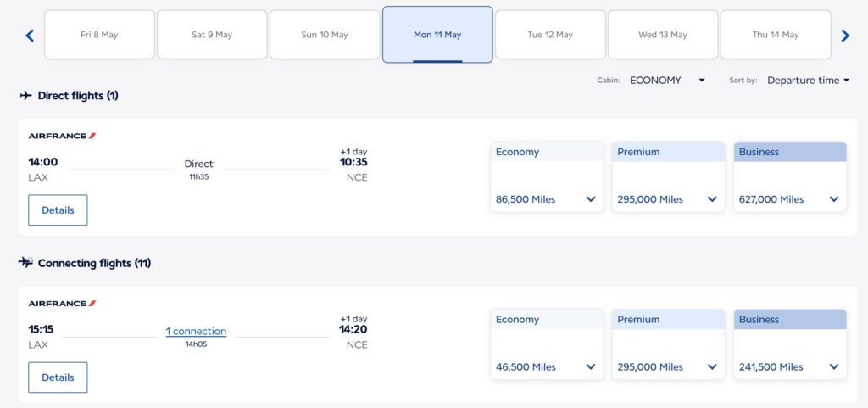Pick the Sat 9 May date tab
This screenshot has width=868, height=408.
(212, 35)
